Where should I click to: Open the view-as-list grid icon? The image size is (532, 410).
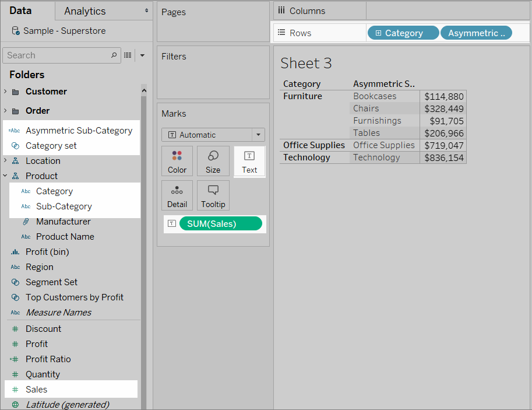(x=128, y=55)
